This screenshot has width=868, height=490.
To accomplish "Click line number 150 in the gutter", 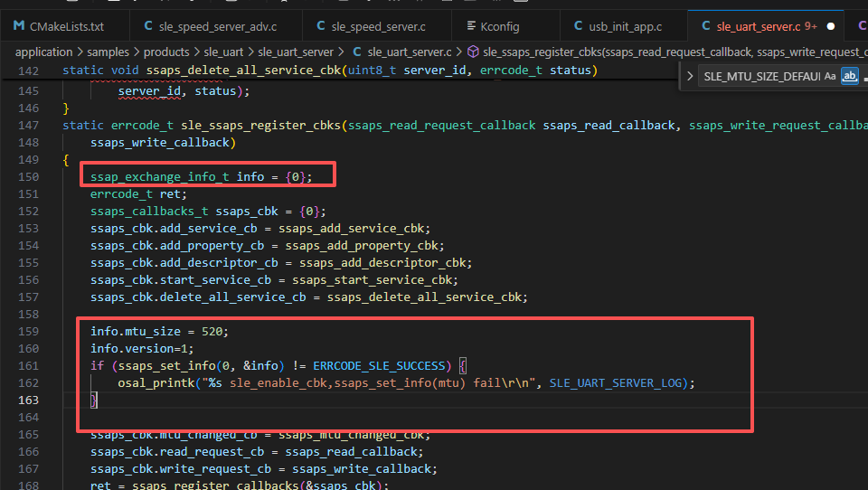I will tap(28, 176).
